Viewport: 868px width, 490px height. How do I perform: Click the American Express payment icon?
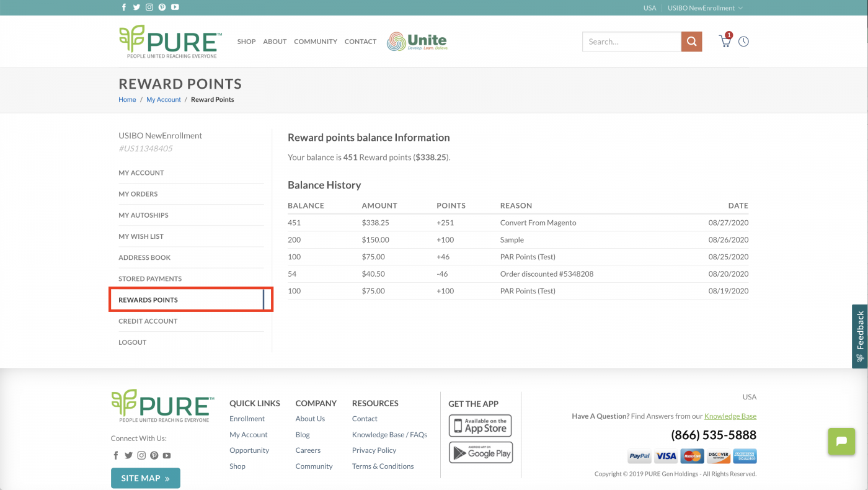[x=745, y=456]
